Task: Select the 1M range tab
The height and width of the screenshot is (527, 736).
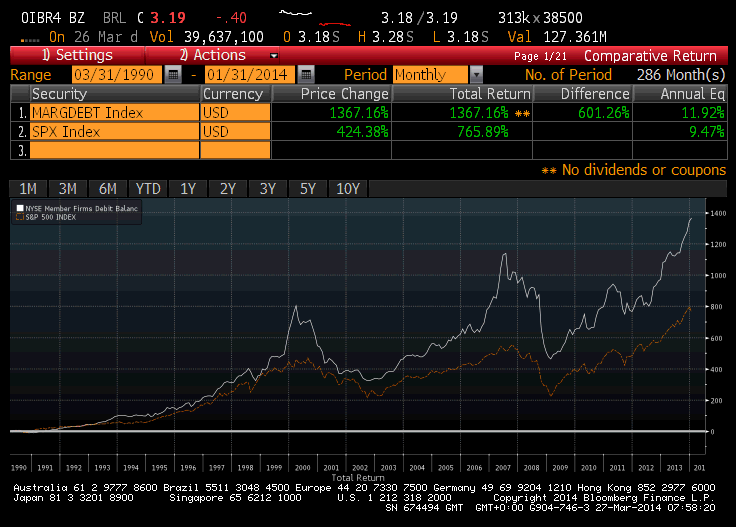Action: tap(28, 189)
